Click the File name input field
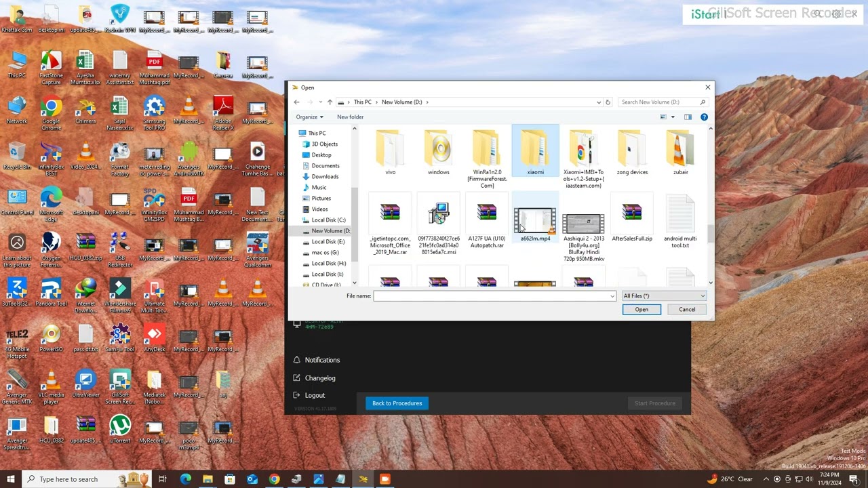Viewport: 868px width, 488px height. tap(491, 296)
